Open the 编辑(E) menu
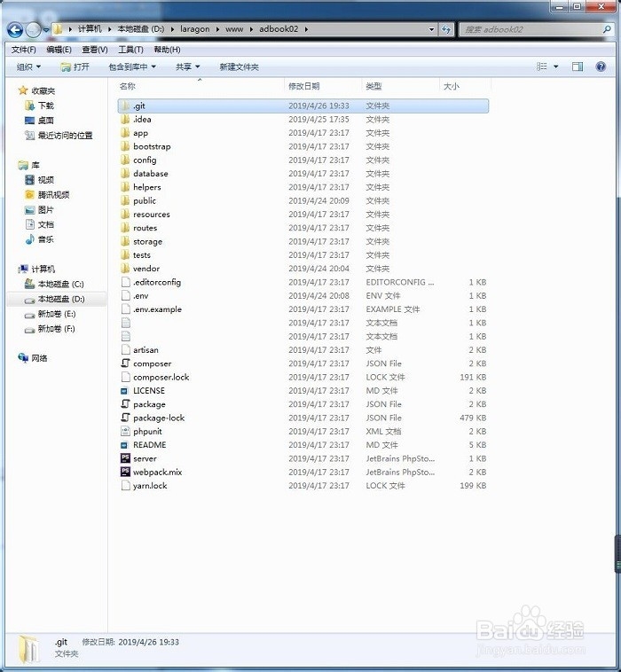 tap(59, 50)
